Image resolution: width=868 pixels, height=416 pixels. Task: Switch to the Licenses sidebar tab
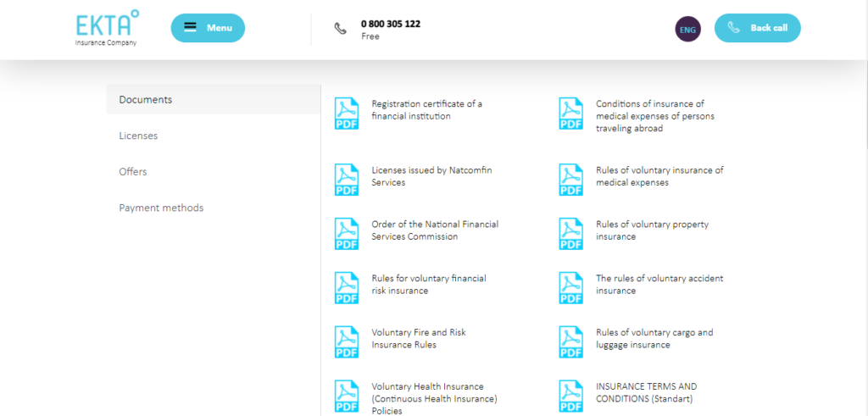pos(138,136)
